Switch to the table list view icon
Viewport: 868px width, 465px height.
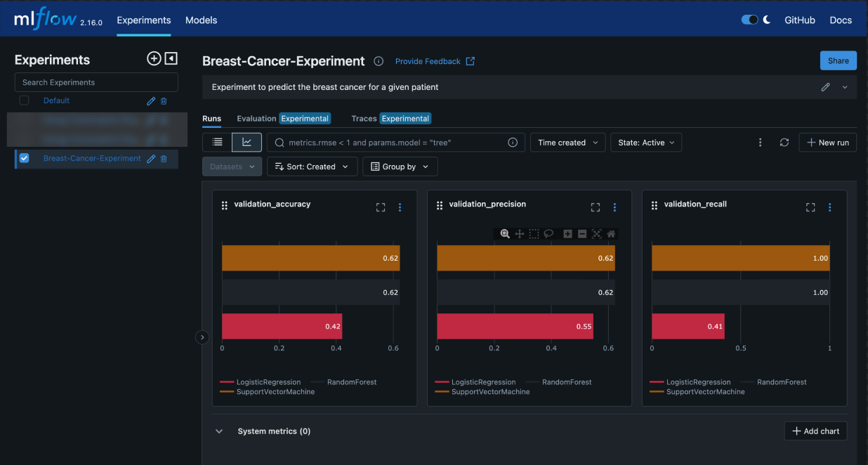pyautogui.click(x=218, y=143)
